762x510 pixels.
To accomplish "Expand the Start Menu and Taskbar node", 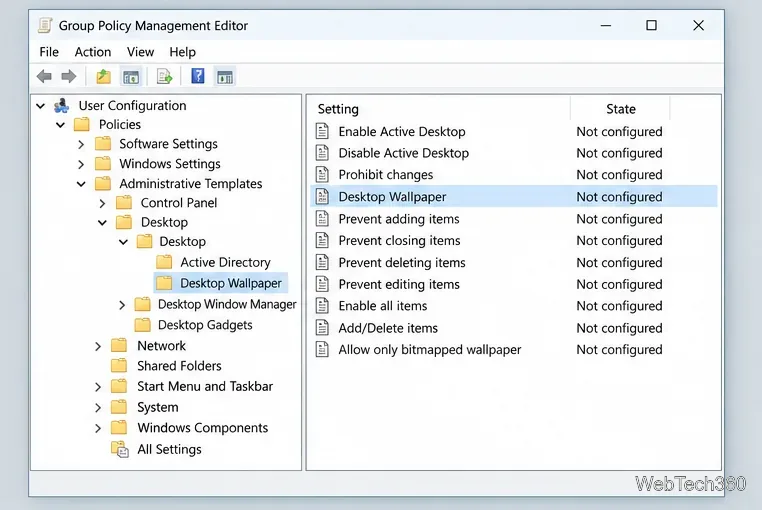I will 98,387.
